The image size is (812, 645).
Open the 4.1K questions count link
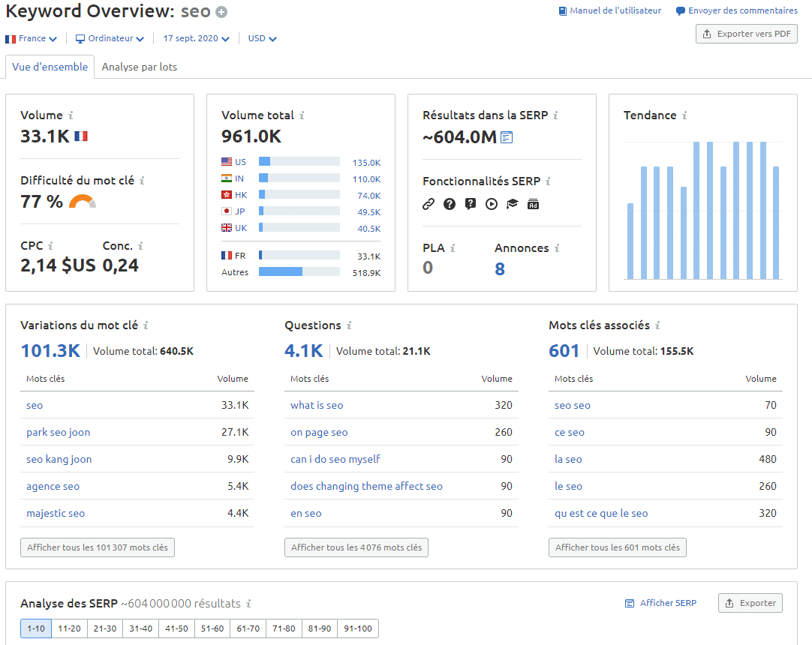tap(303, 351)
